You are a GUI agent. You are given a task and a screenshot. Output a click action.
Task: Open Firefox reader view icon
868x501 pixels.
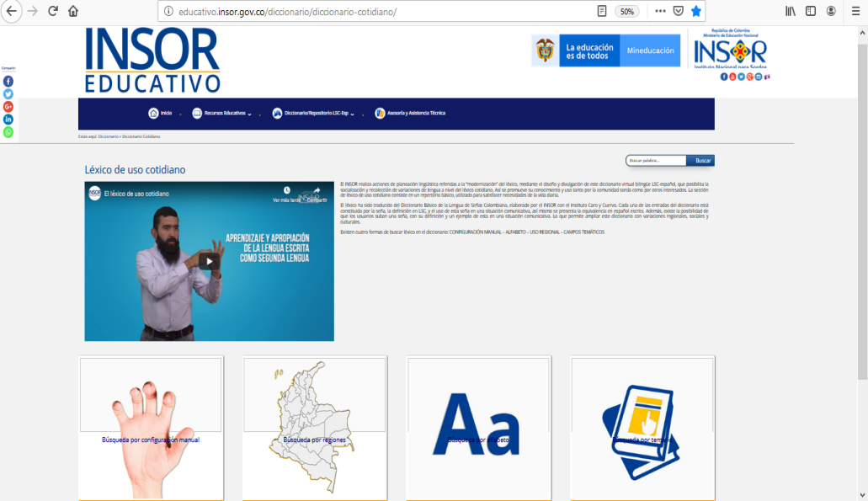601,12
